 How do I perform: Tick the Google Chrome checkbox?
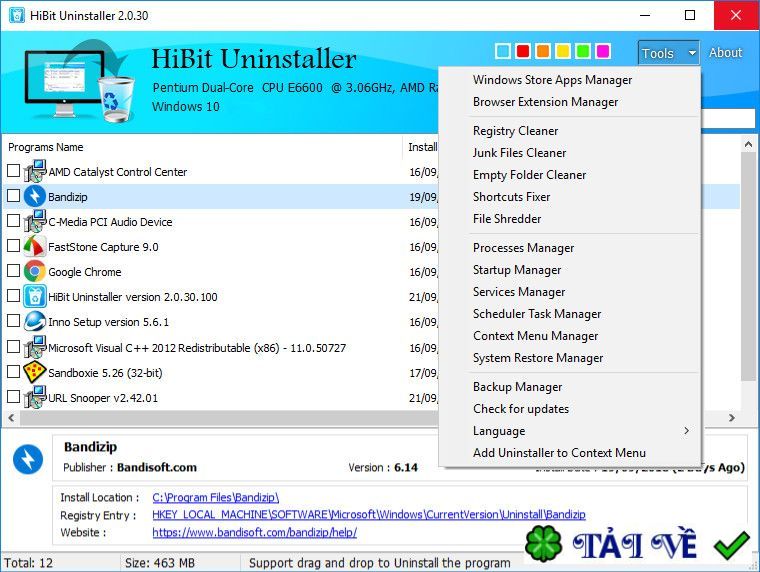pos(14,270)
